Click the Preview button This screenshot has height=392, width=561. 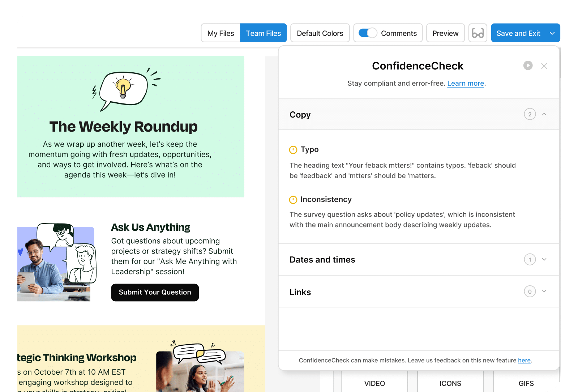(x=445, y=33)
